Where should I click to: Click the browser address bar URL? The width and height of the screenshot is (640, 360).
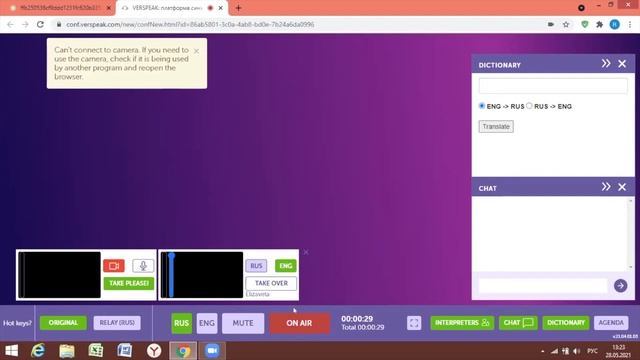pos(190,24)
